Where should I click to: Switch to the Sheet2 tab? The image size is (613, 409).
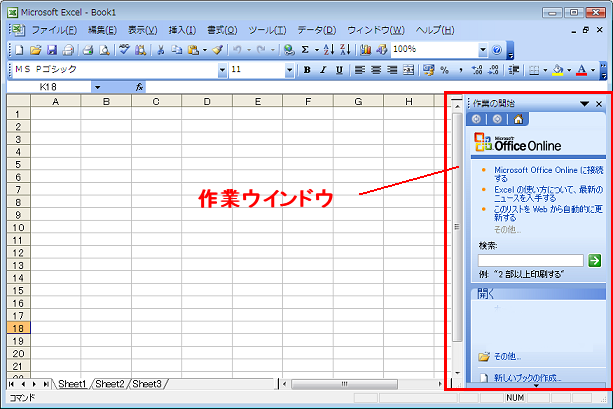[x=110, y=384]
